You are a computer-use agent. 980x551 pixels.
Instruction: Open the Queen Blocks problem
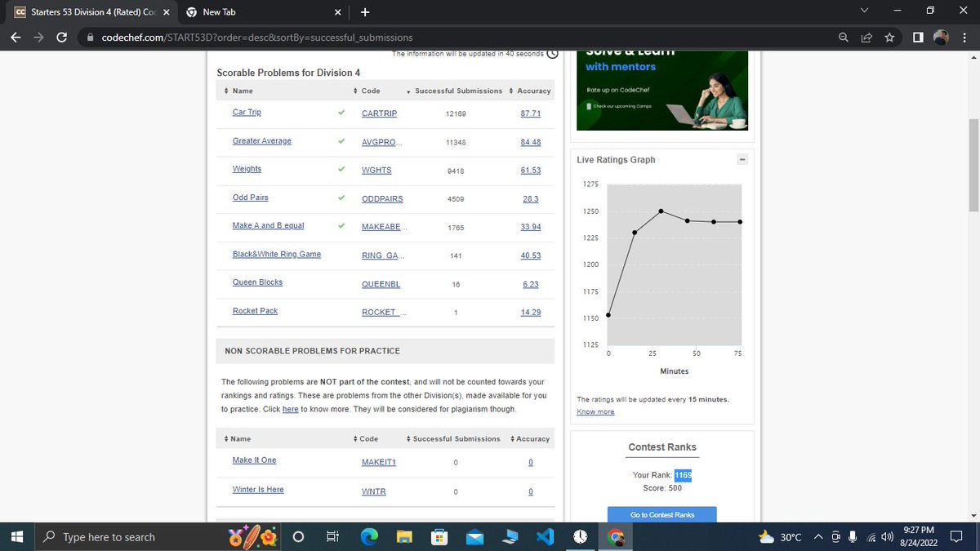[x=257, y=282]
